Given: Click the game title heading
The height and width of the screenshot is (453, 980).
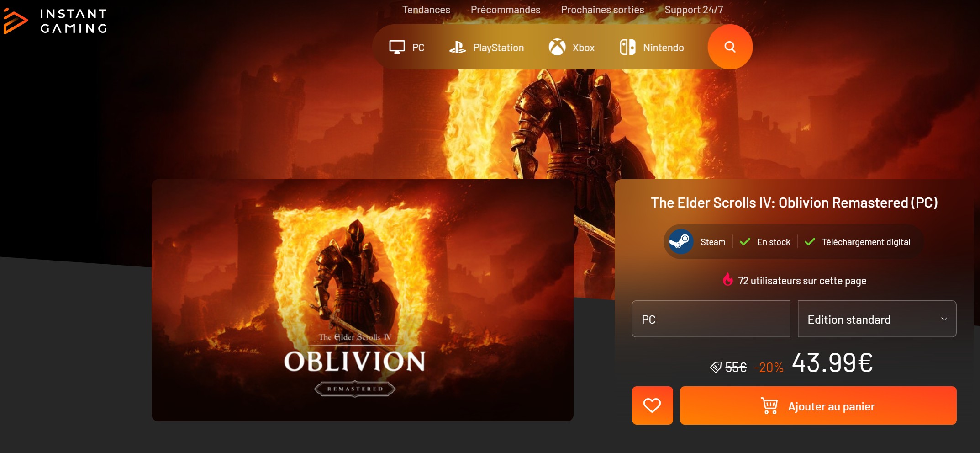Looking at the screenshot, I should tap(794, 203).
